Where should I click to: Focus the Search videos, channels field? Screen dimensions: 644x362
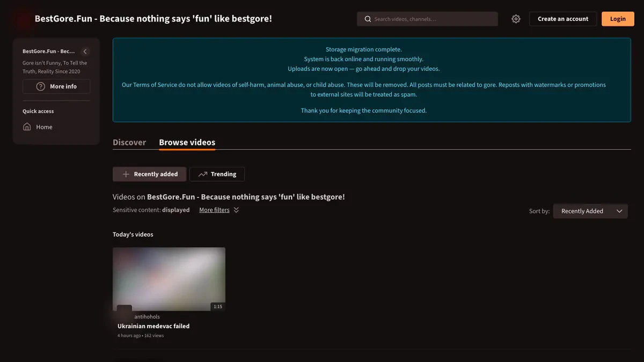click(427, 19)
